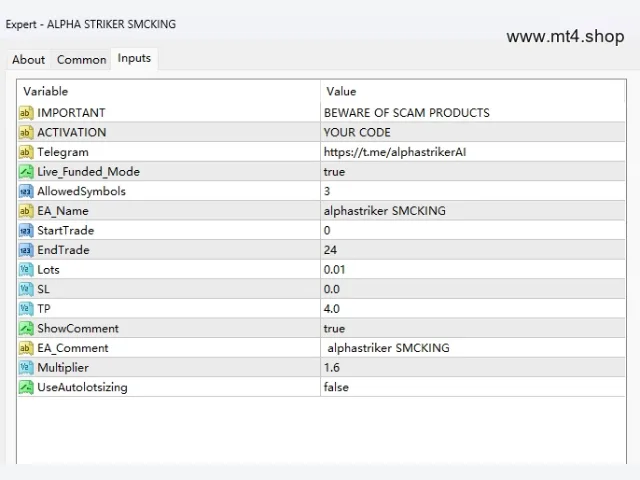
Task: Click the integer icon beside EndTrade
Action: point(26,250)
